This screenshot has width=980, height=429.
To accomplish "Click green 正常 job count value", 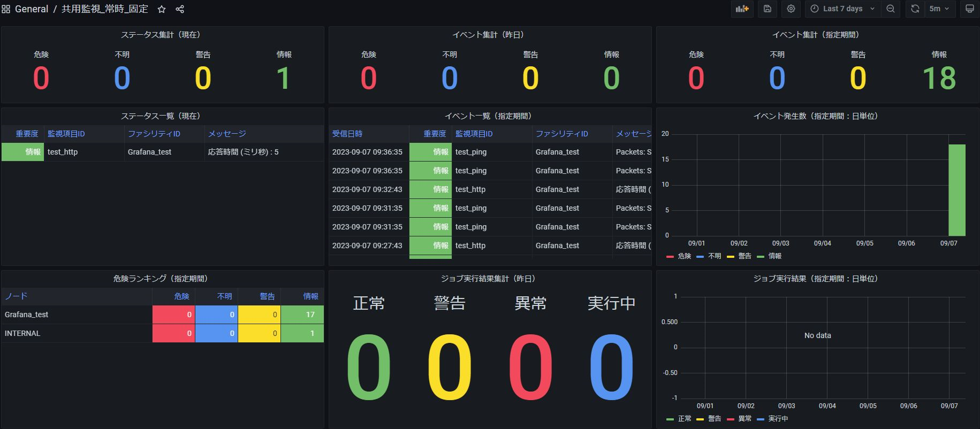I will [369, 367].
